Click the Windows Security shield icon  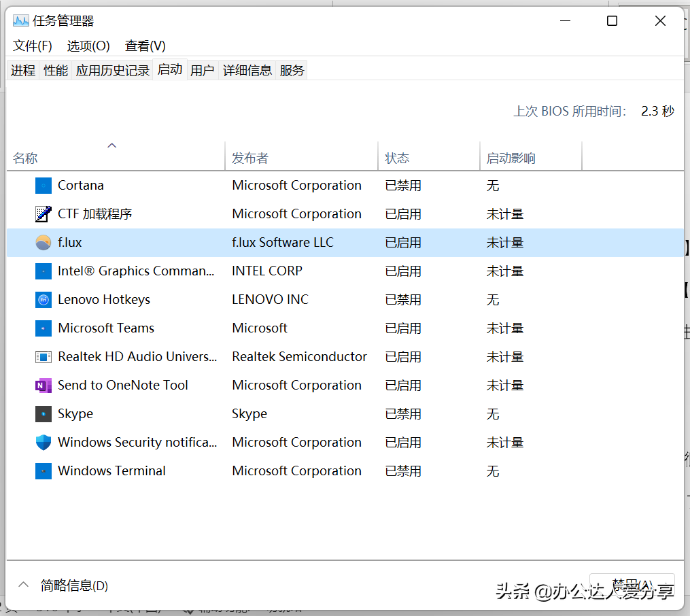pos(43,442)
